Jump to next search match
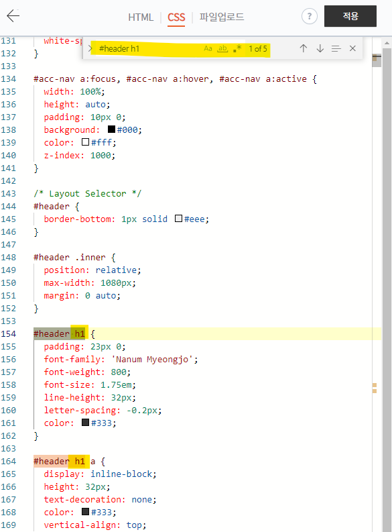Screen dimensions: 392x532 pos(320,48)
